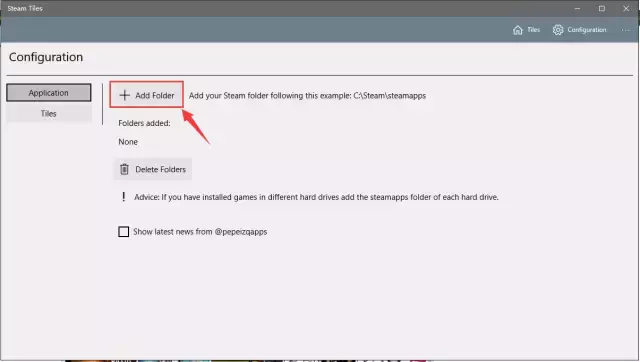Open the Tiles home page in the header
Viewport: 640px width, 362px height.
(527, 30)
